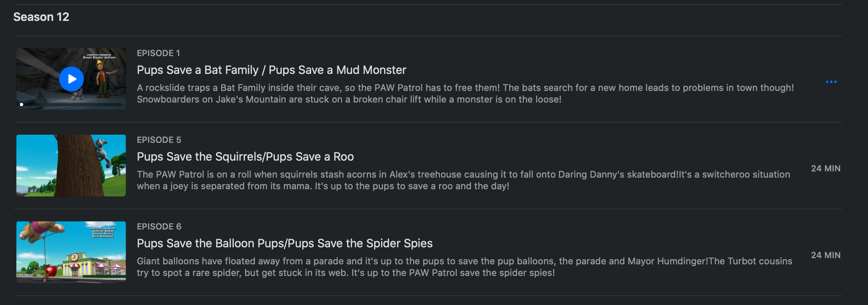Click the Season 12 heading

click(41, 17)
